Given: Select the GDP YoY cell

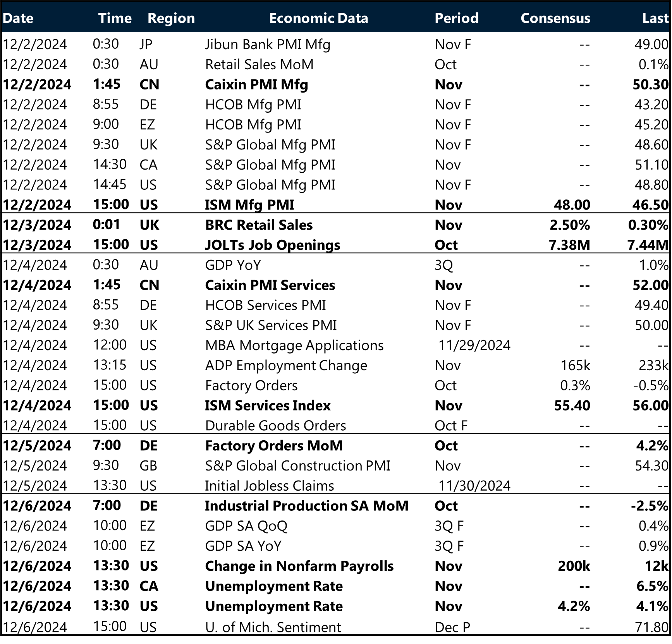Looking at the screenshot, I should [x=233, y=265].
